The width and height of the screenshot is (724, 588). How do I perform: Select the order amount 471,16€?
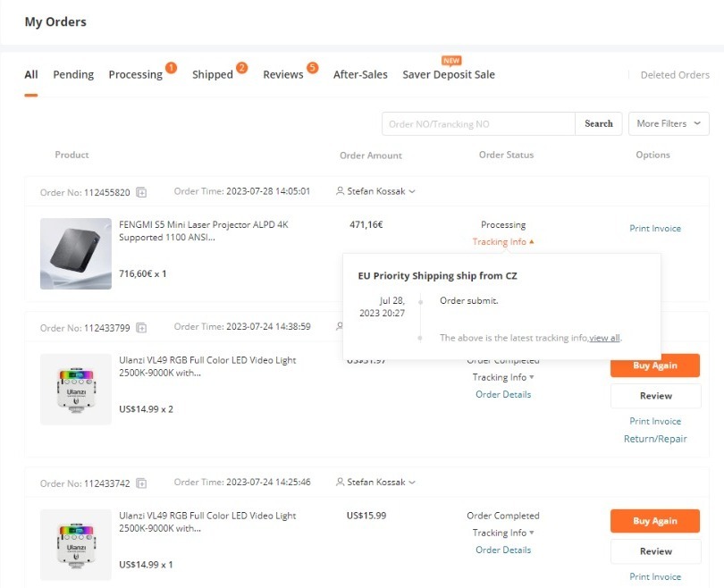366,225
